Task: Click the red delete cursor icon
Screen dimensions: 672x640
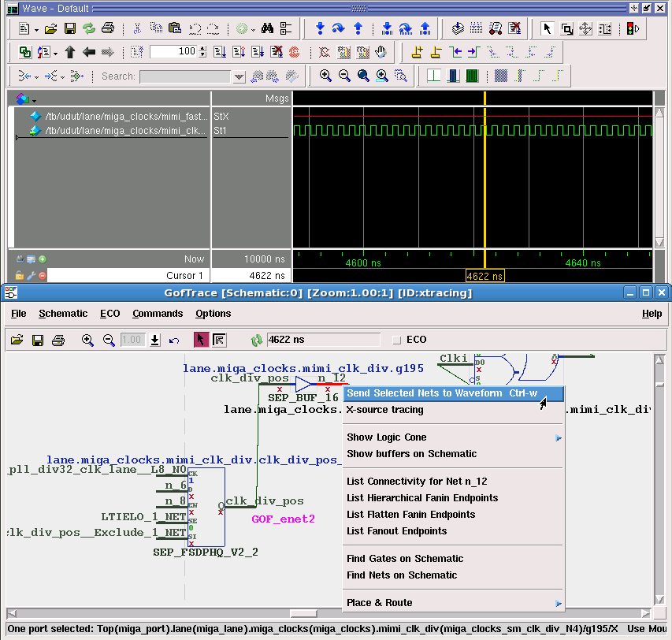Action: pos(43,276)
